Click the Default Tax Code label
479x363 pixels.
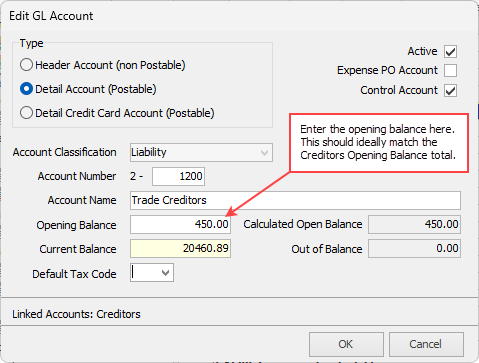pos(74,274)
